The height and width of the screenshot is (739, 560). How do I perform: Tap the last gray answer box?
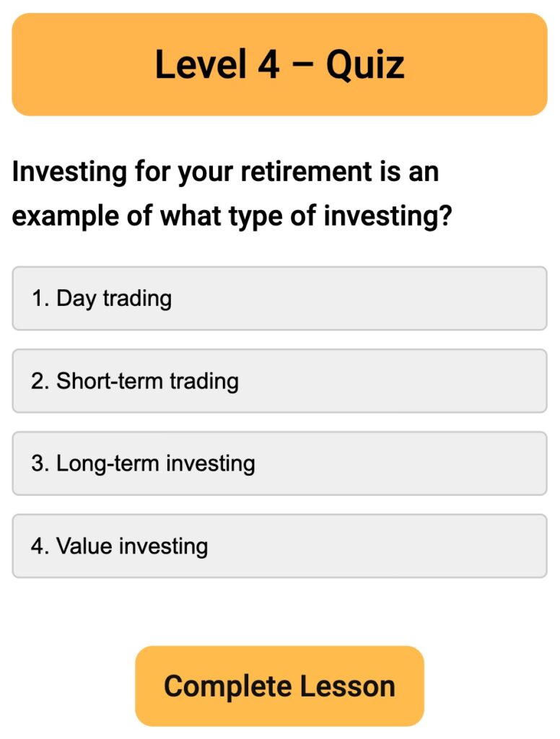tap(279, 546)
